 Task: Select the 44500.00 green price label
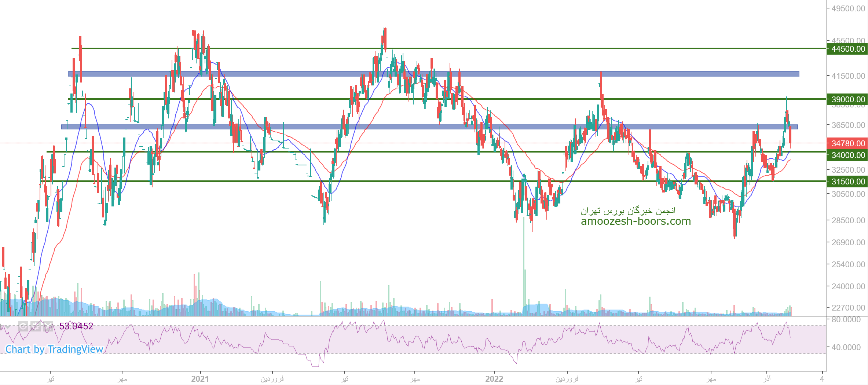click(x=847, y=49)
